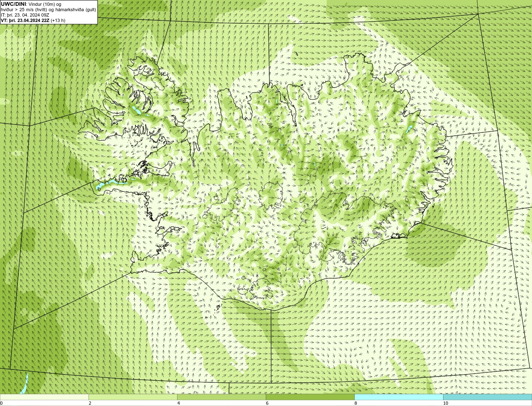
Task: Click the teal above-10 m/s scale segment
Action: tap(488, 397)
